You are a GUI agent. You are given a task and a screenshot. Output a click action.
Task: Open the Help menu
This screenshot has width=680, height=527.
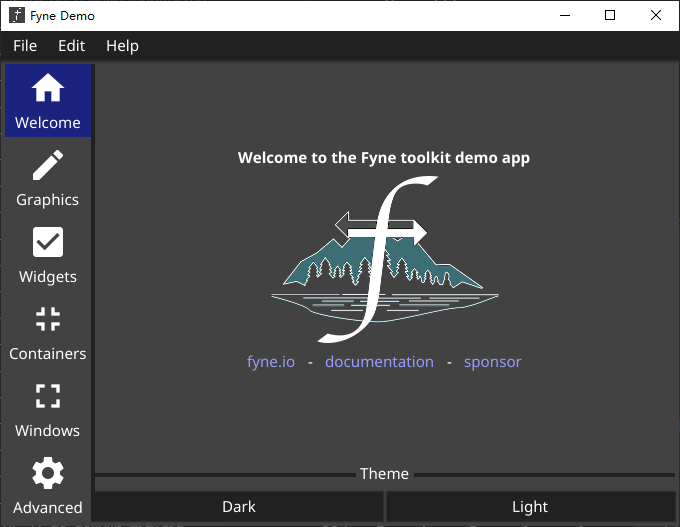tap(122, 46)
